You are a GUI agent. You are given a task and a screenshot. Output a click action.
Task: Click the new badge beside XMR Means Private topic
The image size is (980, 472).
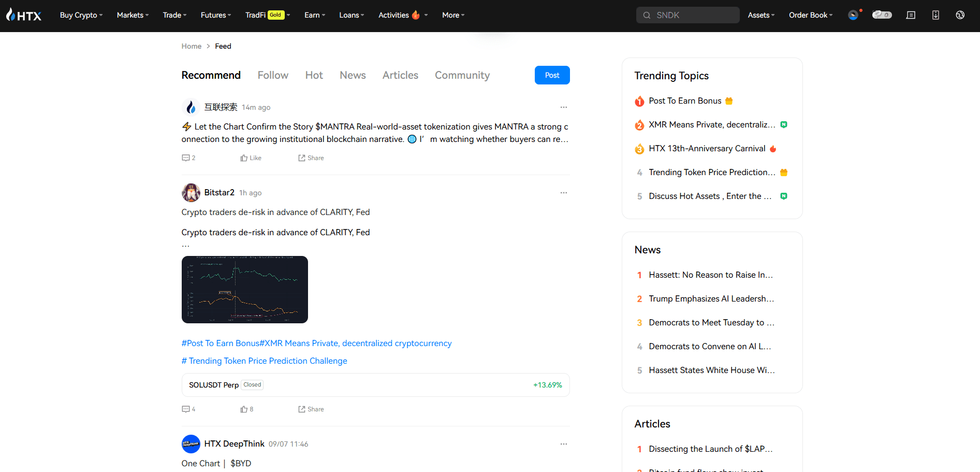(784, 125)
